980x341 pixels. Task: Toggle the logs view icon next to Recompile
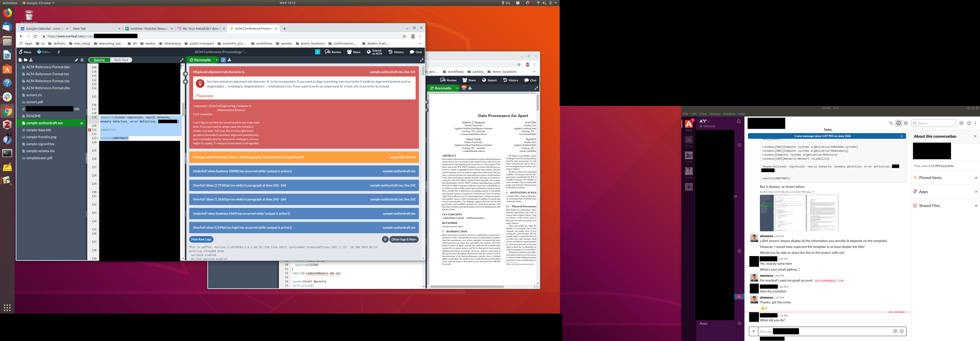click(223, 60)
